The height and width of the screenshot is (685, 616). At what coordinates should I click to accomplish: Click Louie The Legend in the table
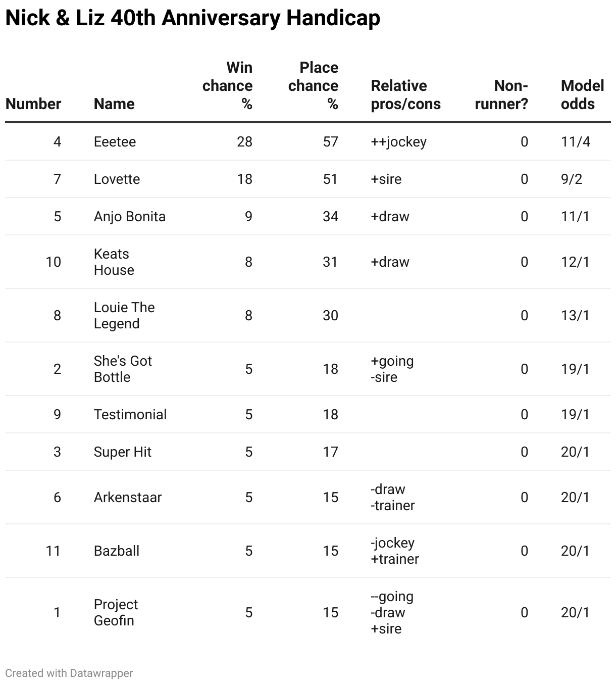[x=124, y=315]
